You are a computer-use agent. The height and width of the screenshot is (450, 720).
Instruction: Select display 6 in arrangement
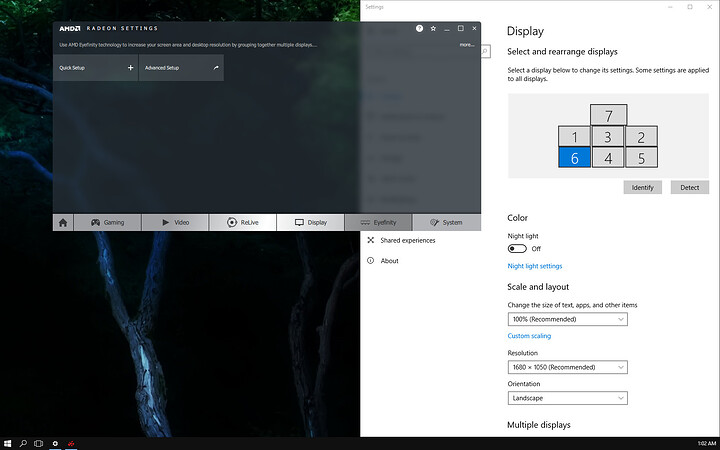(x=574, y=158)
